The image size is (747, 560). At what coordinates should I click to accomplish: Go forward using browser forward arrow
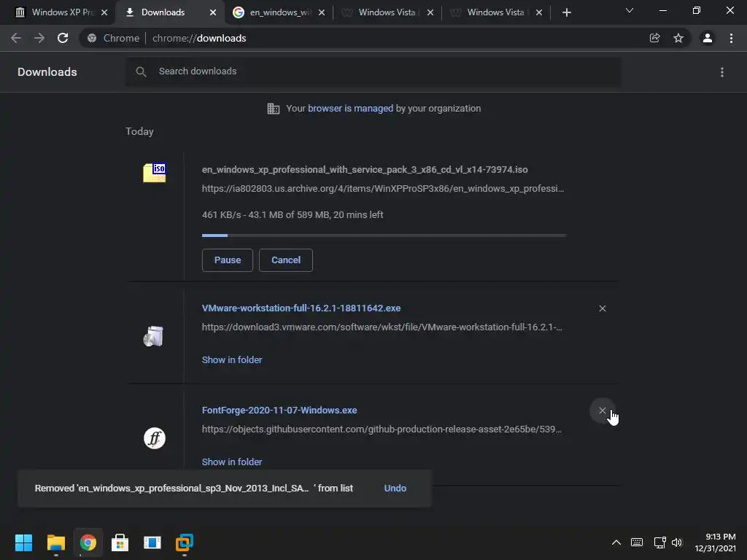pos(39,38)
